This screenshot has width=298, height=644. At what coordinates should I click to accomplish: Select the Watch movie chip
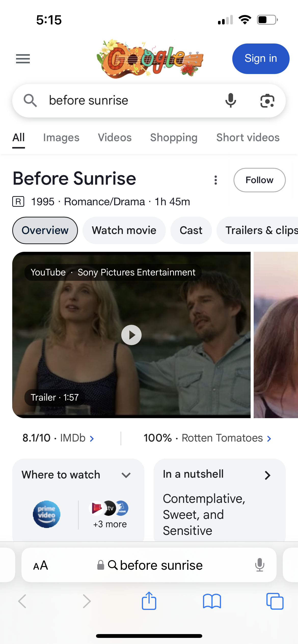click(124, 230)
